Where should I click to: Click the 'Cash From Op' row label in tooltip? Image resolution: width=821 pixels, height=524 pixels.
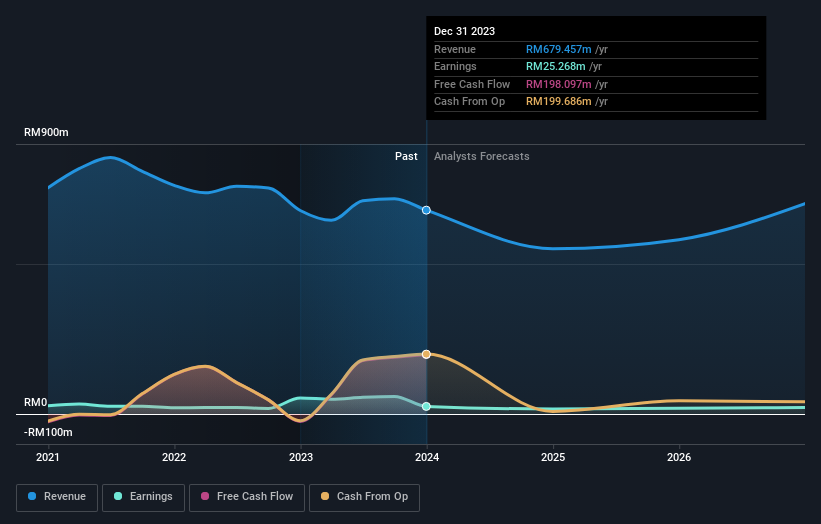(469, 102)
